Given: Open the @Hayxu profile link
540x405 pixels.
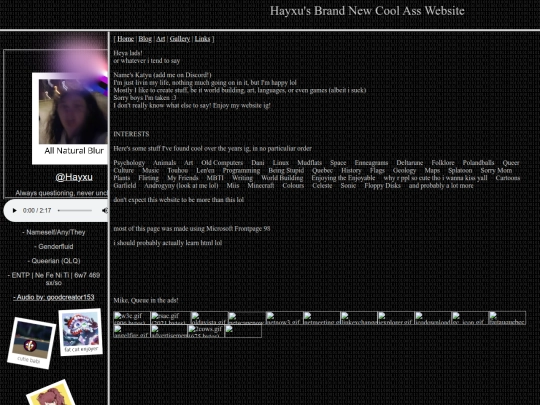Looking at the screenshot, I should 74,177.
